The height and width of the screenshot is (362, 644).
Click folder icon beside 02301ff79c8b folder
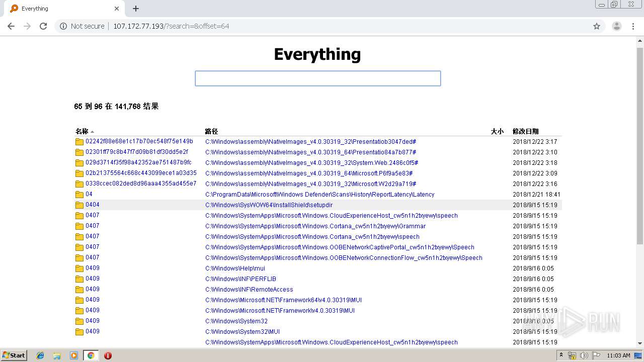[79, 152]
